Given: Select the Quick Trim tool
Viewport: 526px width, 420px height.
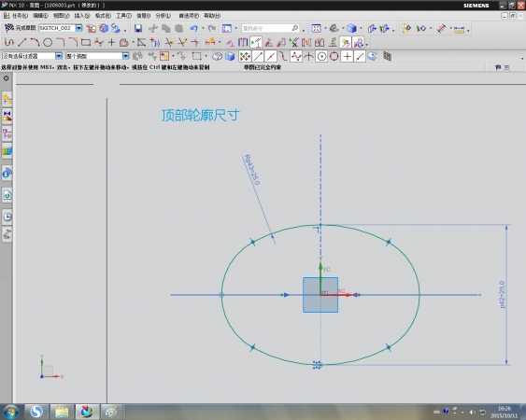Looking at the screenshot, I should [169, 43].
